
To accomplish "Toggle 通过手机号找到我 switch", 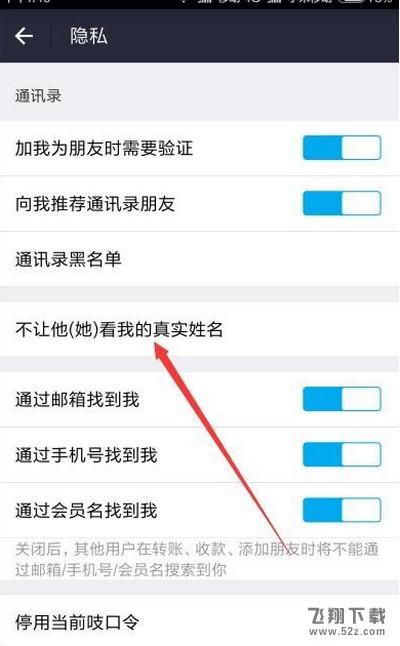I will point(342,454).
